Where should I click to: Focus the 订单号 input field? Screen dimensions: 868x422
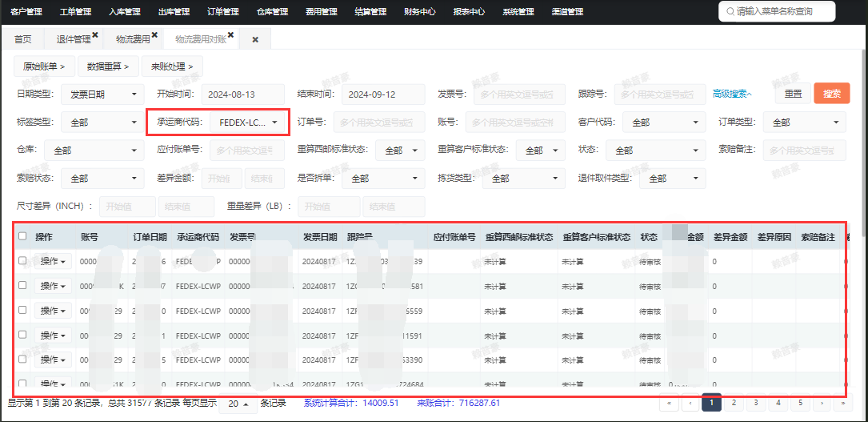click(x=379, y=123)
